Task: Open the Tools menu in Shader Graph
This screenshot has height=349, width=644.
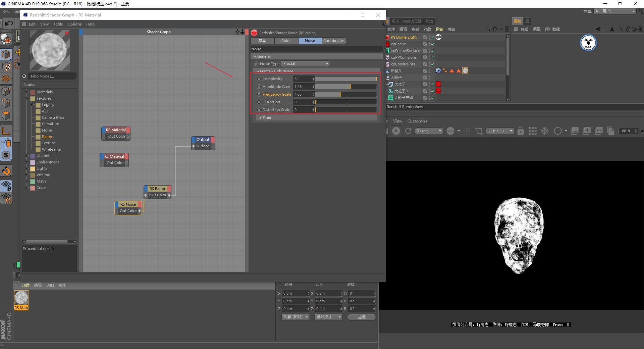Action: point(58,24)
